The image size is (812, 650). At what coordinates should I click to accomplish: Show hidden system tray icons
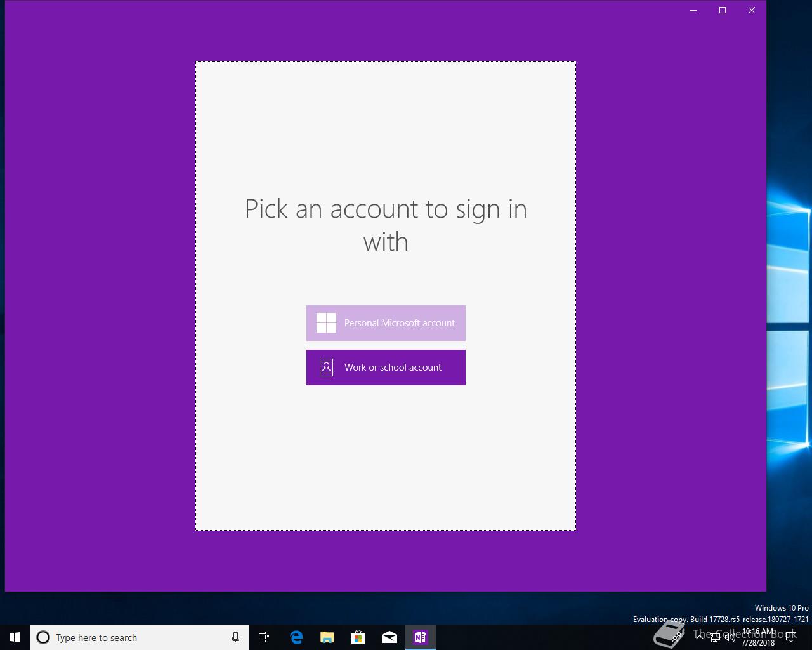click(700, 637)
